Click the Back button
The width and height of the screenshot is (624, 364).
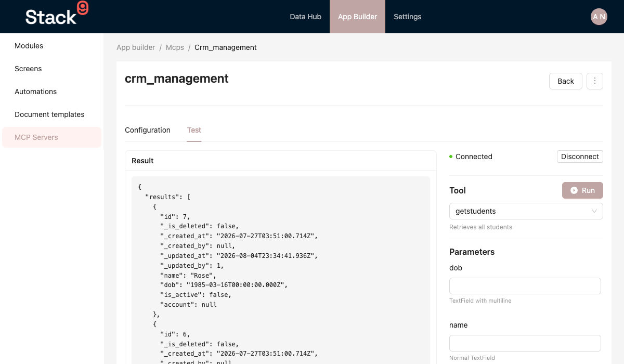[566, 81]
